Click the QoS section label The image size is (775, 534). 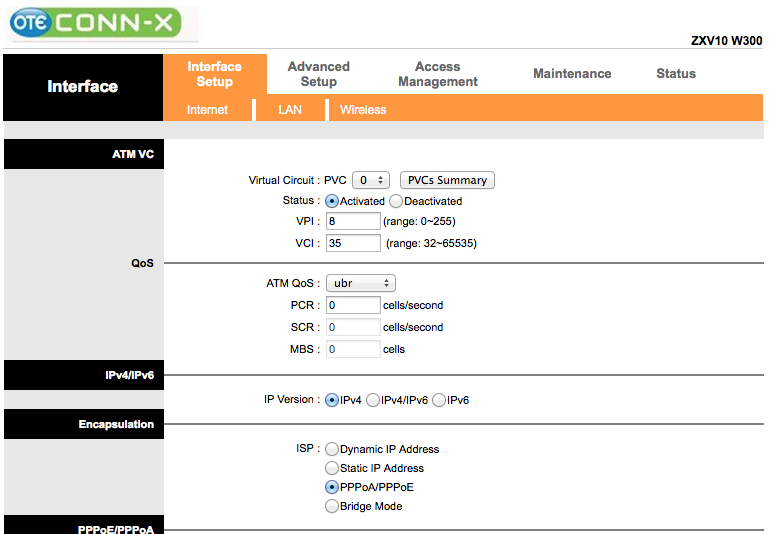142,263
